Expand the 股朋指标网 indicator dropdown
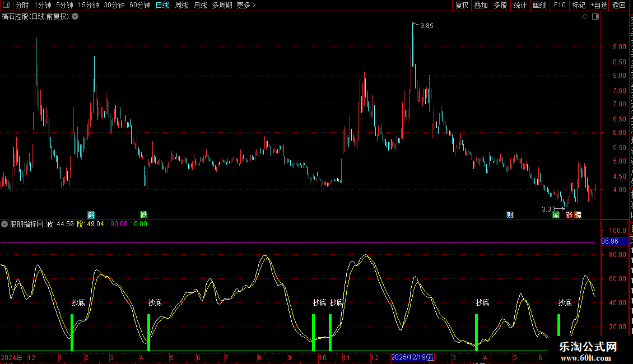633x364 pixels. pyautogui.click(x=4, y=224)
